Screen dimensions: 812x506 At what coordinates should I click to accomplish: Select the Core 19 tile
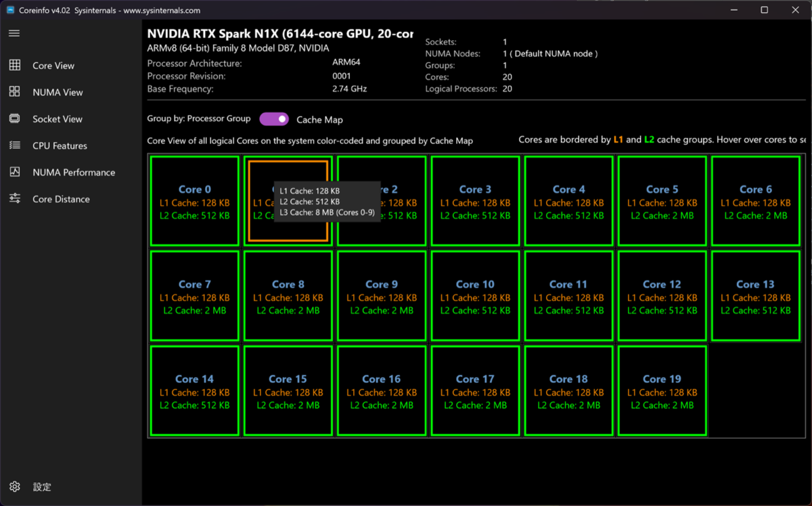pyautogui.click(x=662, y=390)
